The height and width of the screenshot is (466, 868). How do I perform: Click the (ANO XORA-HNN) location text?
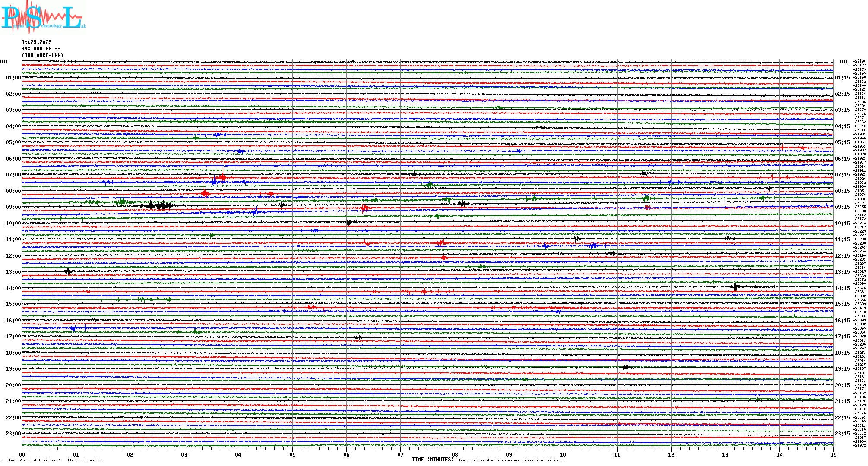pos(42,55)
